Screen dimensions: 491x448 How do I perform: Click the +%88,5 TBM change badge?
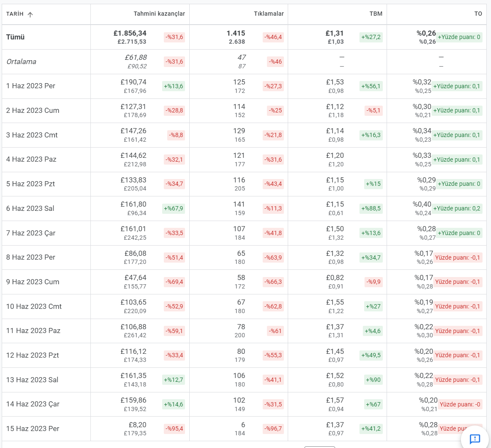371,208
